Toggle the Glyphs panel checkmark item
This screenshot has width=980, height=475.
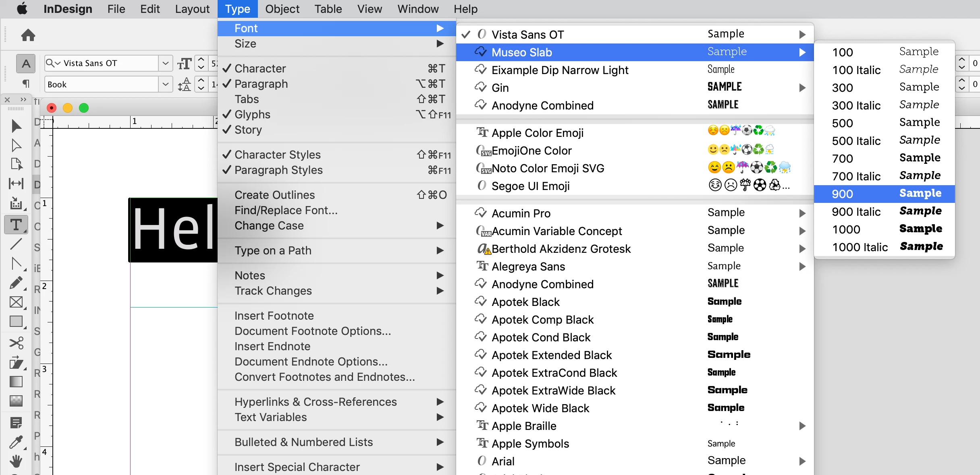coord(252,115)
